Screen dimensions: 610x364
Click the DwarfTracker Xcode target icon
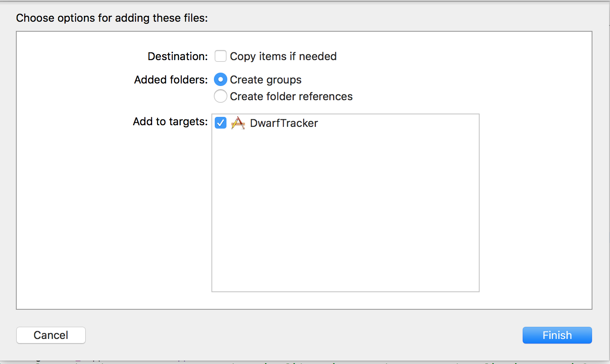(x=238, y=123)
